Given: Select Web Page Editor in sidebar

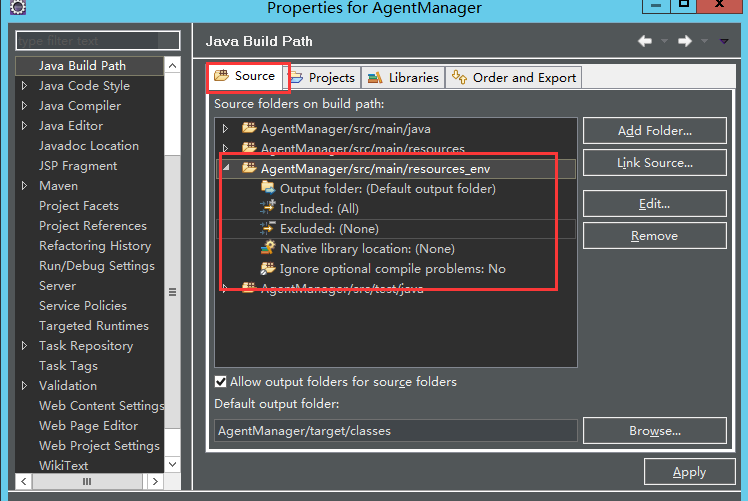Looking at the screenshot, I should [x=88, y=426].
